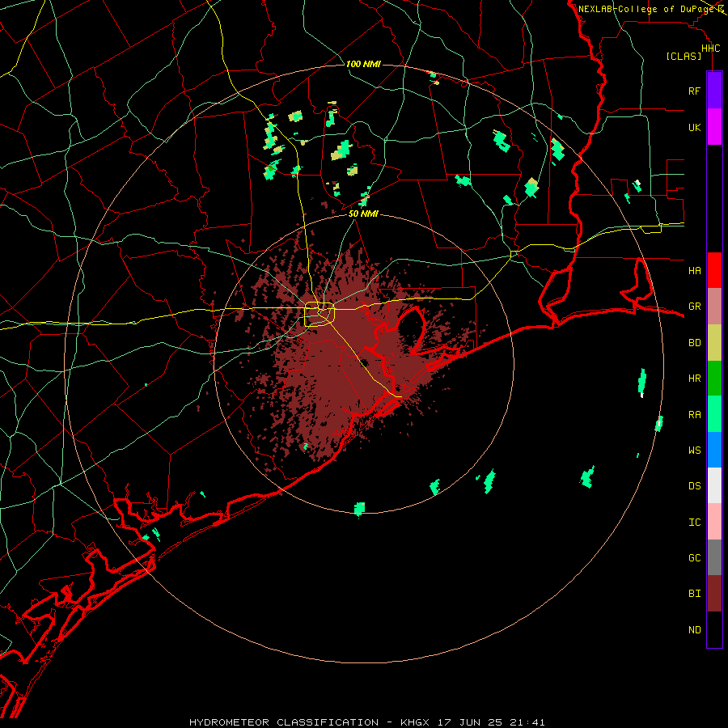
Task: Select the GC gray legend swatch
Action: tap(714, 557)
